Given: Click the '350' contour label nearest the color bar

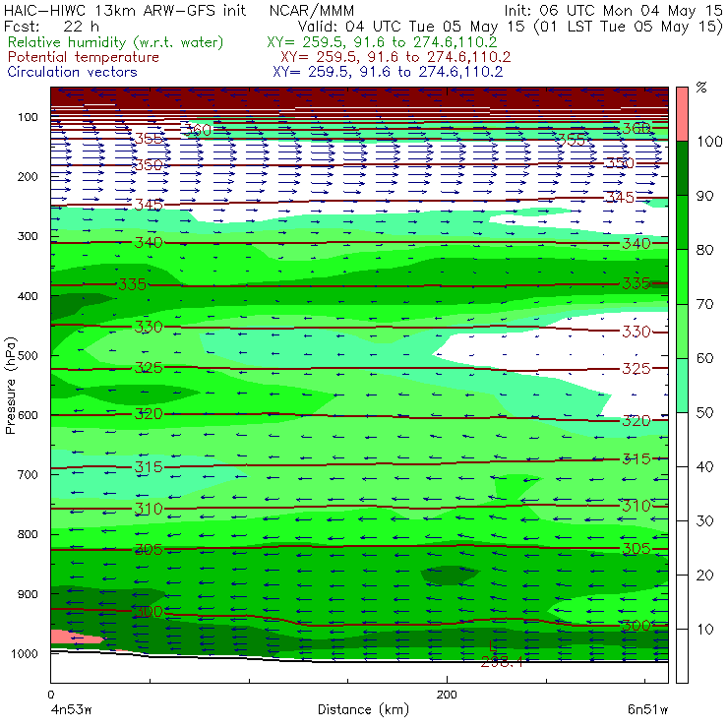Looking at the screenshot, I should 621,163.
